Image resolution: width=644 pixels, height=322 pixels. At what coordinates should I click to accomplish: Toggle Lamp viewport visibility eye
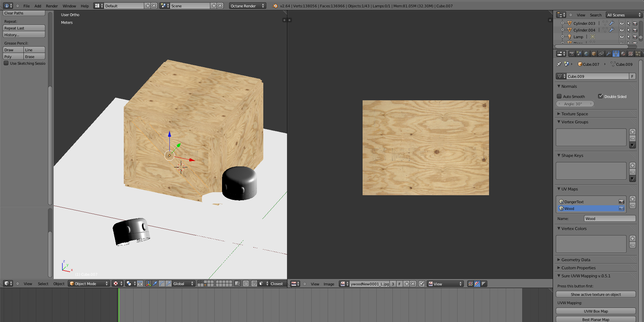[x=622, y=37]
